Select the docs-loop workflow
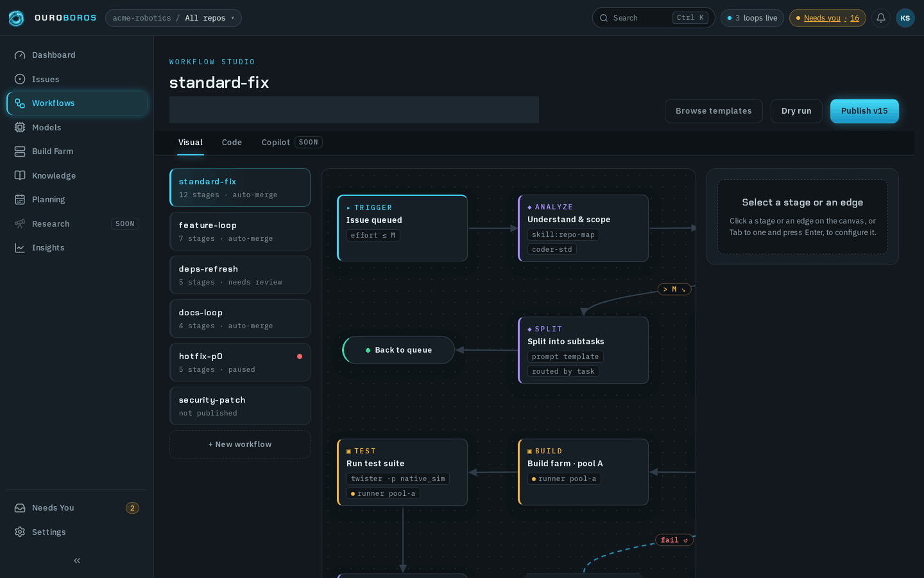The width and height of the screenshot is (924, 578). 240,319
